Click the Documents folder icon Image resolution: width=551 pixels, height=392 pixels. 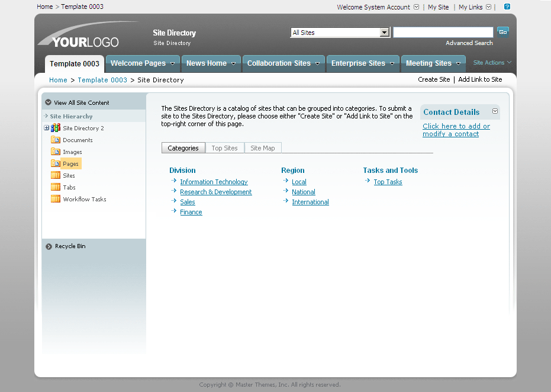[56, 140]
